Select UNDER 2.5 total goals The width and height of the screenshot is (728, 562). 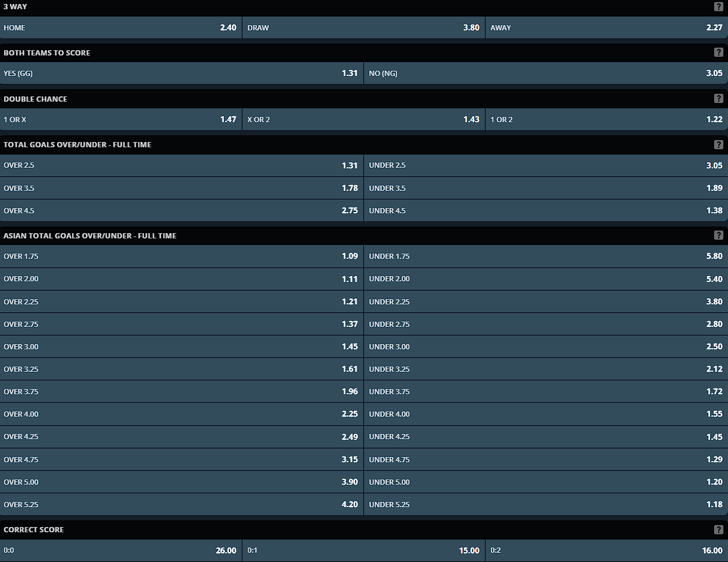(x=546, y=165)
